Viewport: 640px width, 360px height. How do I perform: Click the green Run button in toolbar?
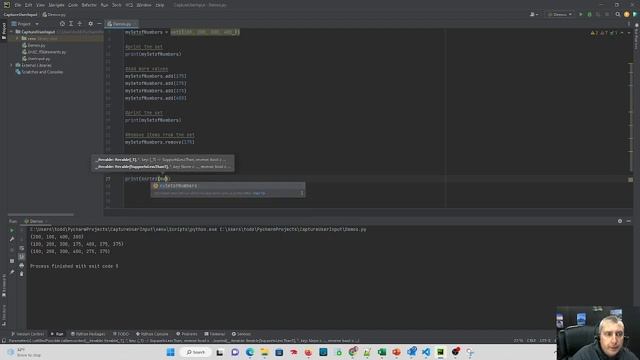(581, 14)
